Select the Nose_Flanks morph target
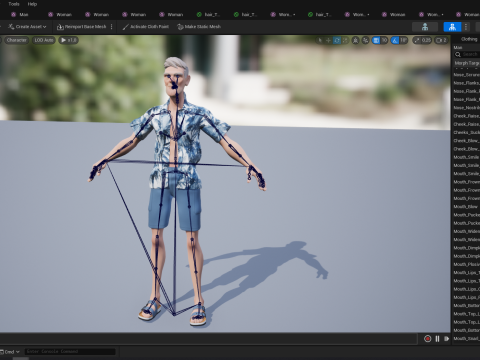480x360 pixels. click(466, 83)
